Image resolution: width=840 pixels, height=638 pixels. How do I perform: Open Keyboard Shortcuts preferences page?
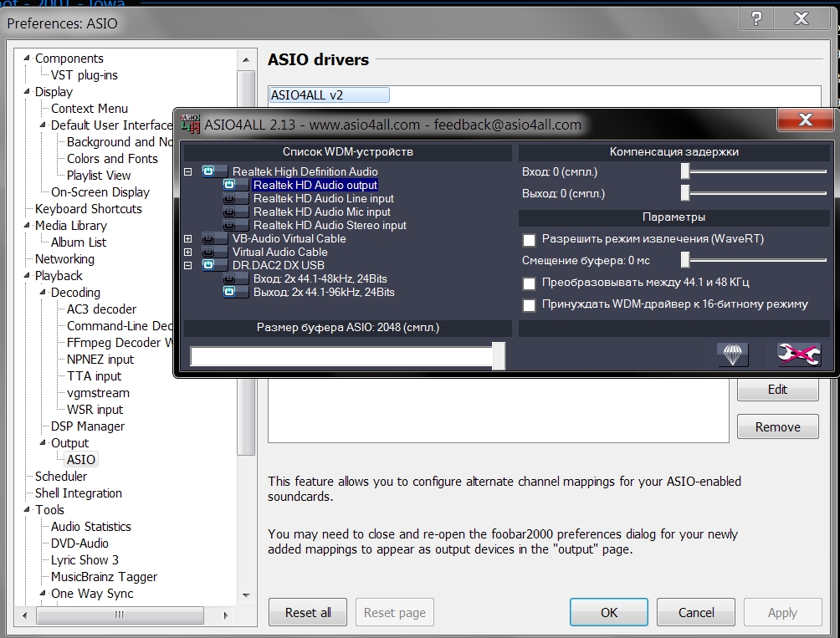coord(88,209)
